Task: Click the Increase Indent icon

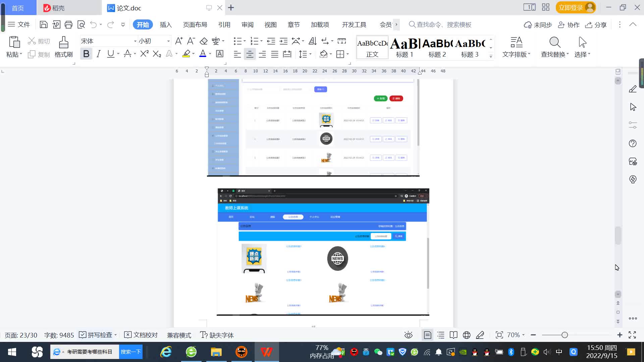Action: (x=283, y=41)
